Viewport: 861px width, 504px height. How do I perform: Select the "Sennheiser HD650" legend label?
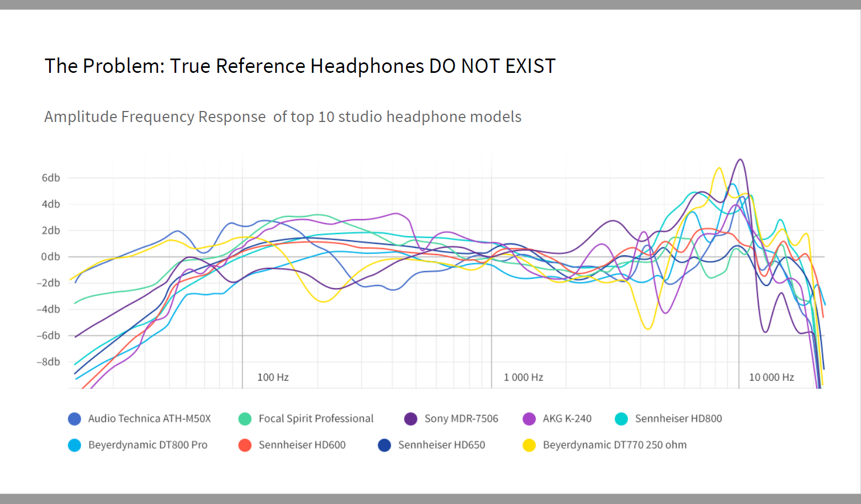[x=442, y=445]
